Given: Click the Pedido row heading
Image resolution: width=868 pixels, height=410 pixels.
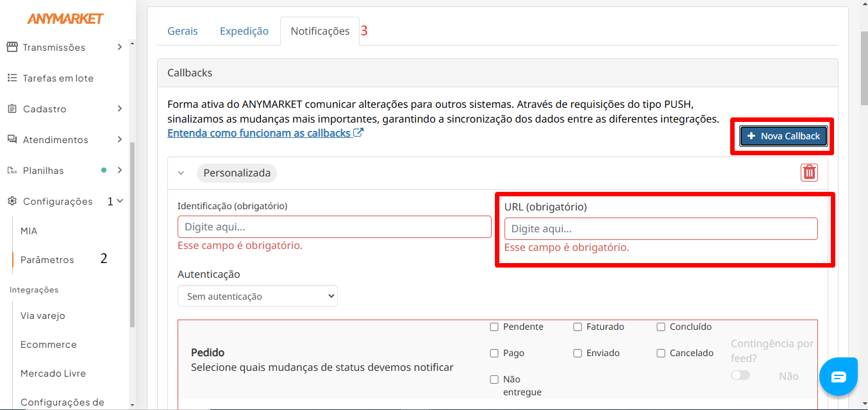Looking at the screenshot, I should [x=208, y=352].
